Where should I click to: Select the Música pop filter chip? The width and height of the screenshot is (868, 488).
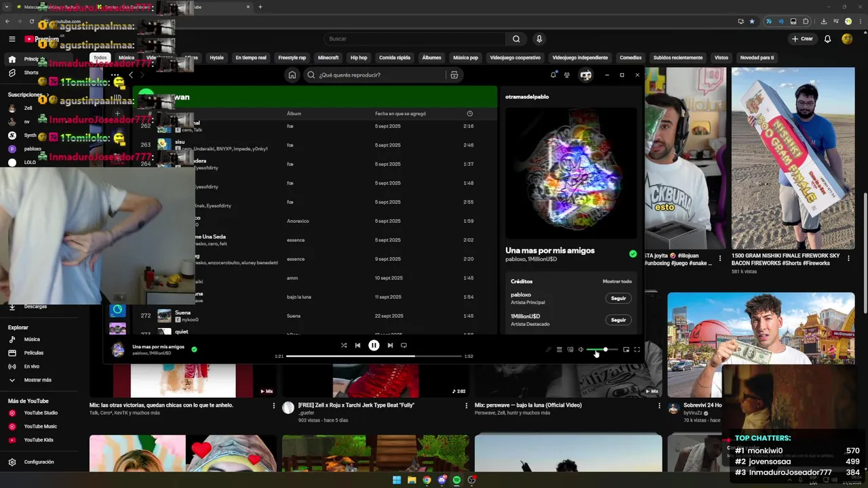465,58
